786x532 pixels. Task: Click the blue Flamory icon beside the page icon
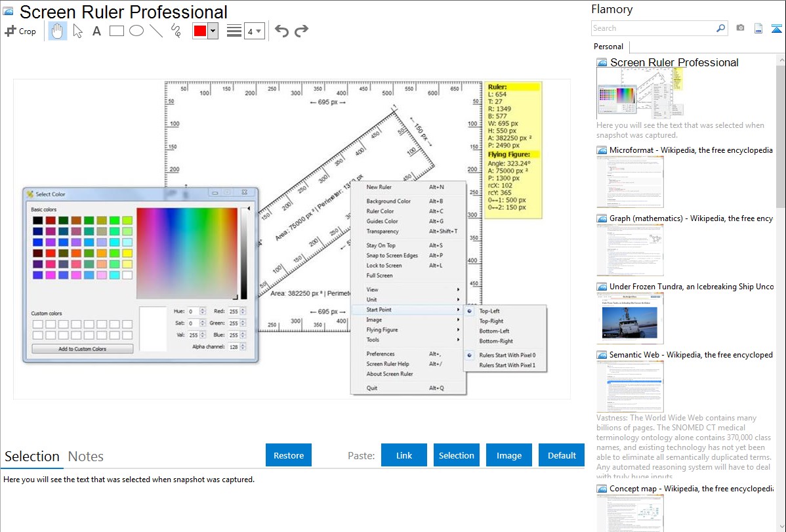pyautogui.click(x=776, y=28)
